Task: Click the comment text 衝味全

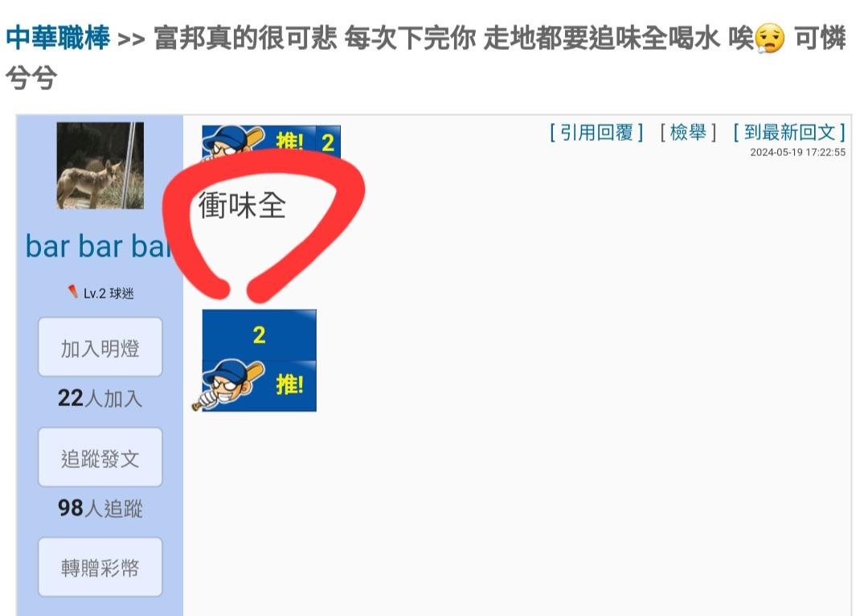Action: click(242, 206)
